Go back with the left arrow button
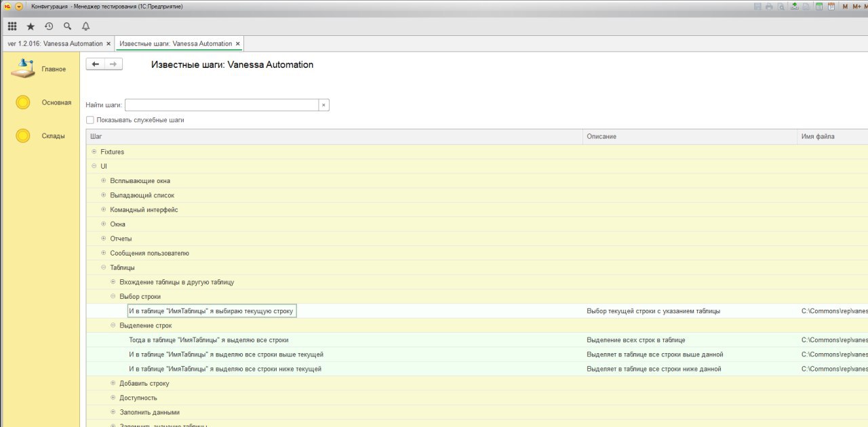This screenshot has width=868, height=427. [96, 64]
